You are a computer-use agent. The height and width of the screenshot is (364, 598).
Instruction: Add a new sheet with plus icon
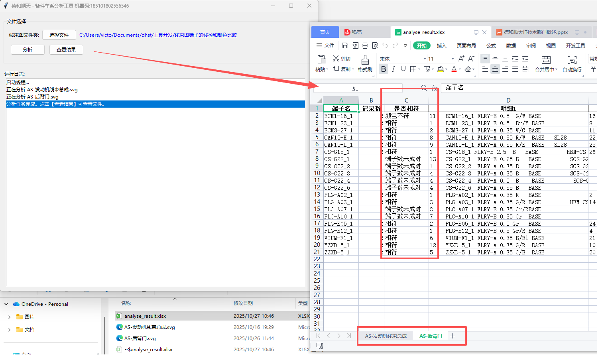click(452, 336)
